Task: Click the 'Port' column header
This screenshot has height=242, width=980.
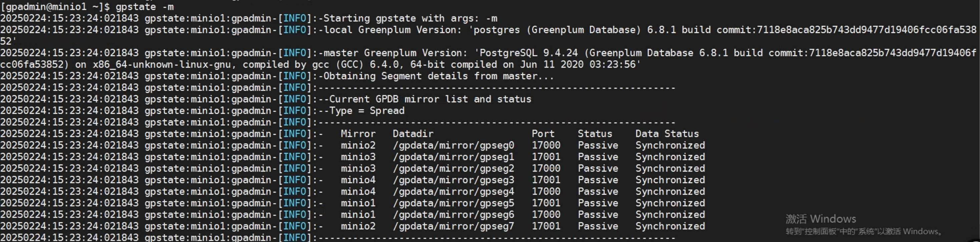Action: click(x=543, y=134)
